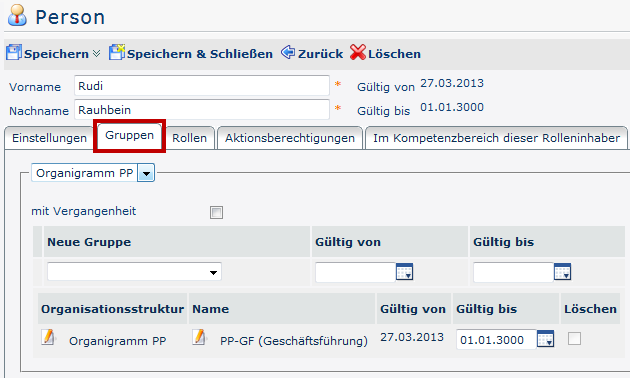Click the Speichern & Schließen disk icon
Image resolution: width=630 pixels, height=378 pixels.
point(117,53)
